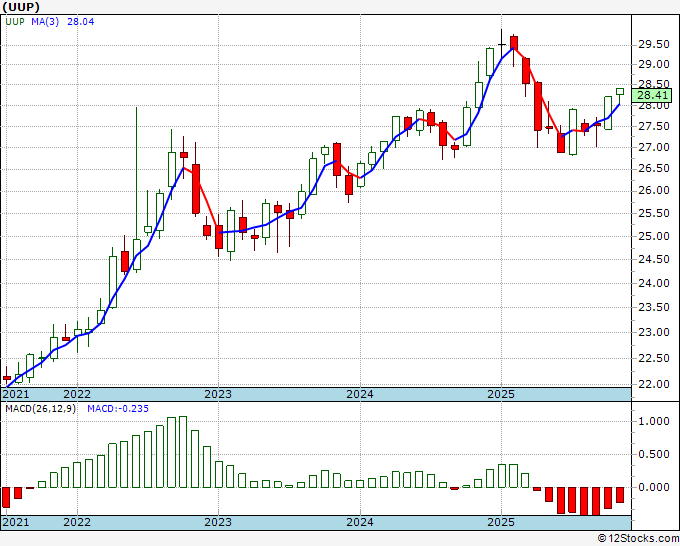680x546 pixels.
Task: Open the 12Stocks.com credit link
Action: [638, 538]
